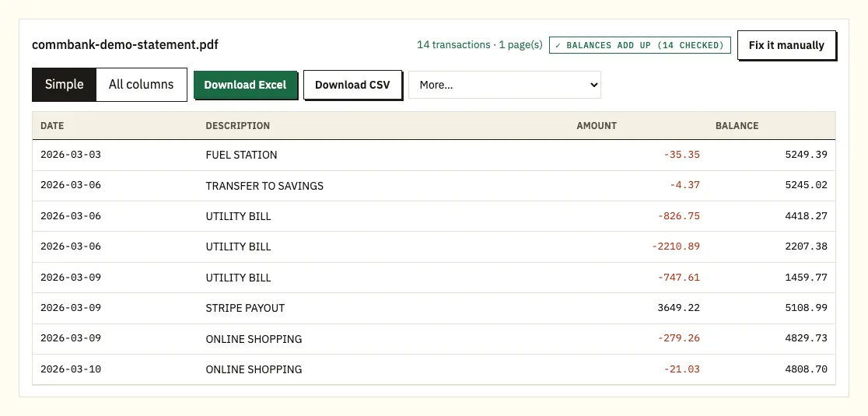Select the 5108.99 balance cell
The width and height of the screenshot is (868, 416).
pos(806,308)
